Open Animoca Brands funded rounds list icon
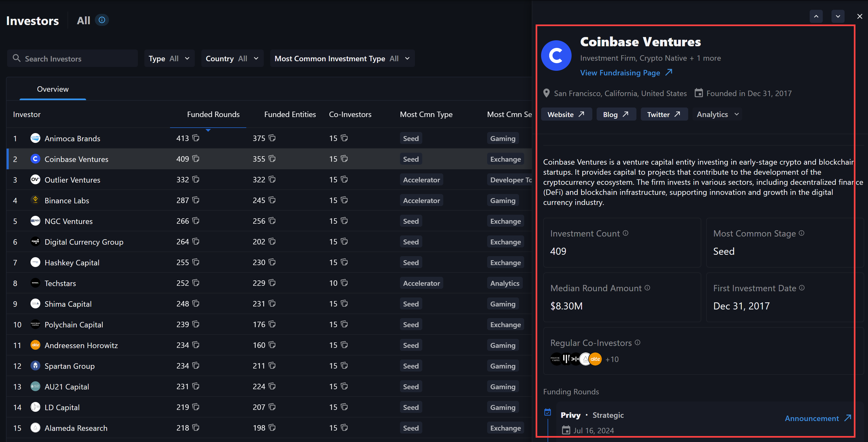This screenshot has height=442, width=868. (x=196, y=138)
